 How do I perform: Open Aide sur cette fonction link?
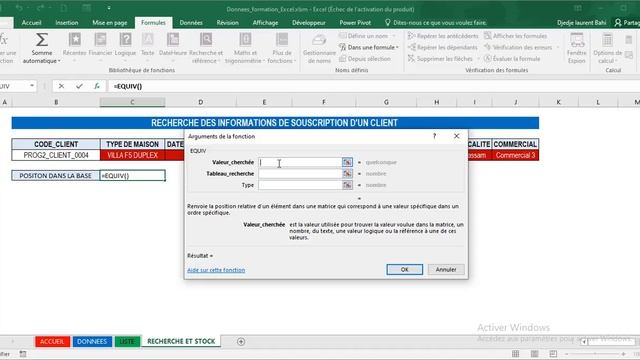coord(216,270)
